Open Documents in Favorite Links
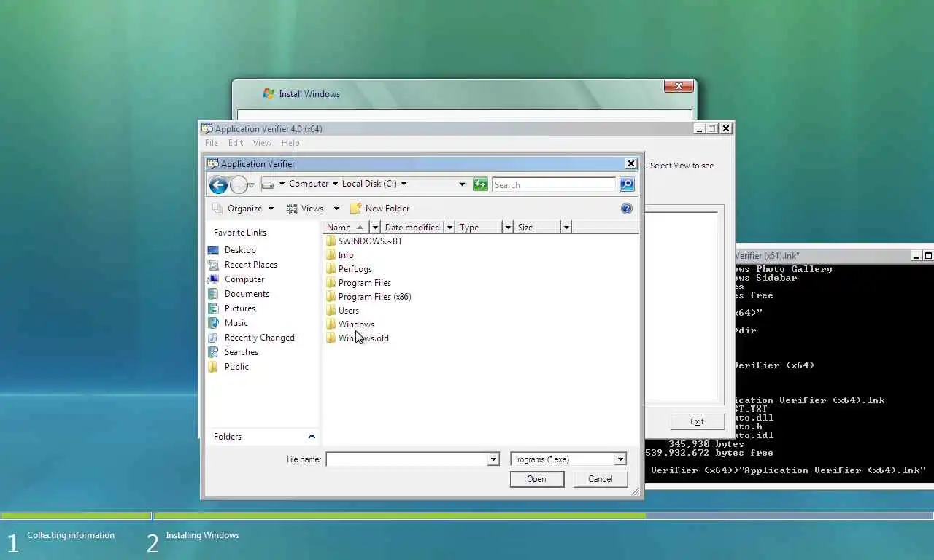The height and width of the screenshot is (560, 934). (246, 294)
